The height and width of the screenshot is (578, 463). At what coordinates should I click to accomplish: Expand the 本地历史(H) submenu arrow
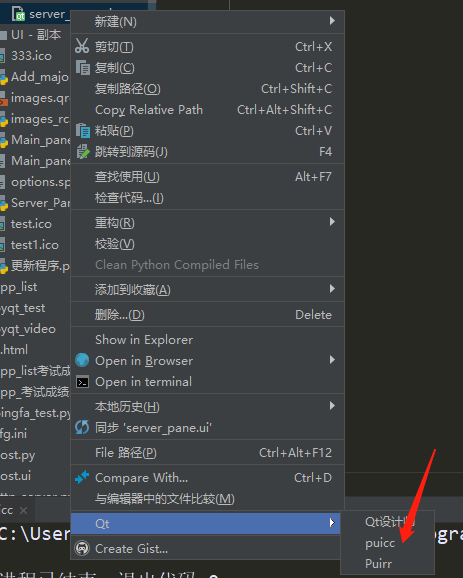click(332, 406)
